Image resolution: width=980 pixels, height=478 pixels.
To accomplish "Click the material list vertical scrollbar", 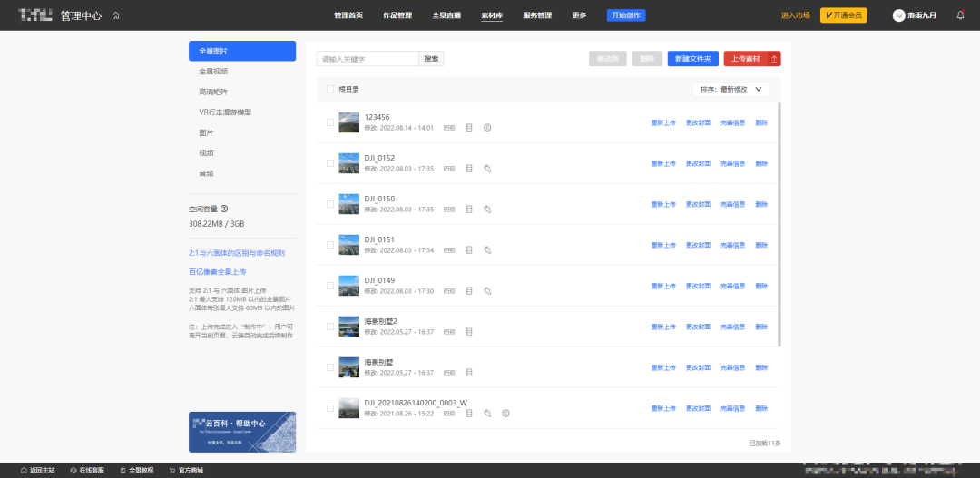I will pos(779,224).
